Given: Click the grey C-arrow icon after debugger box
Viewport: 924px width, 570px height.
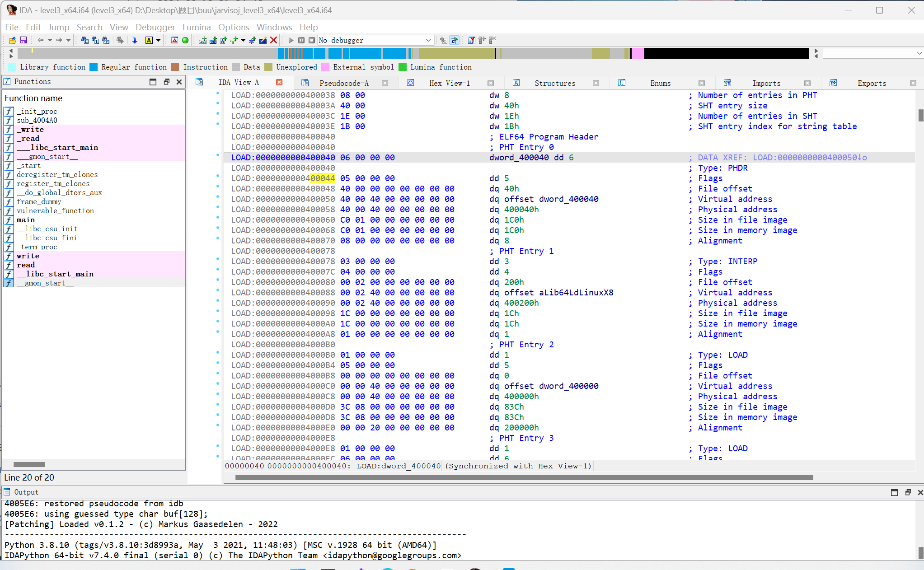Looking at the screenshot, I should click(x=443, y=40).
